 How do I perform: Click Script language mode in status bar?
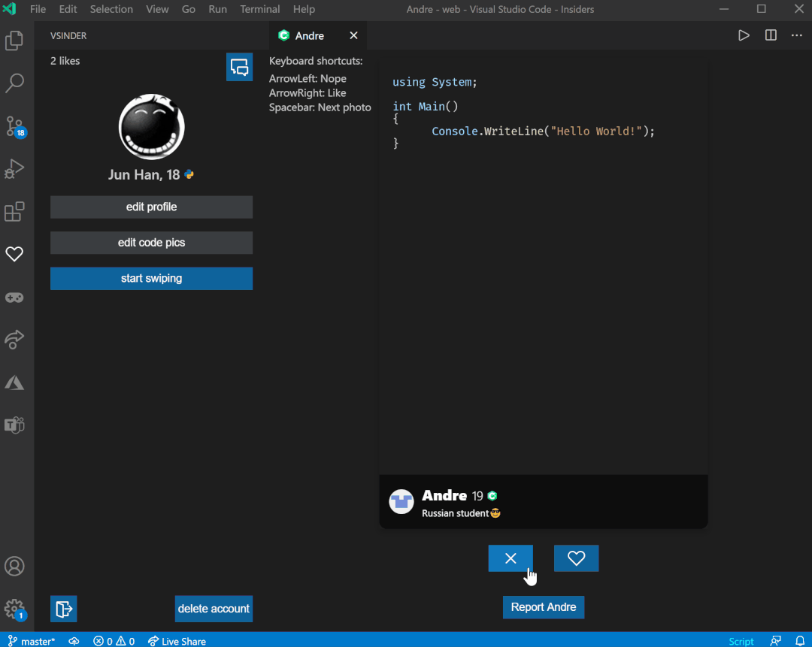click(741, 641)
